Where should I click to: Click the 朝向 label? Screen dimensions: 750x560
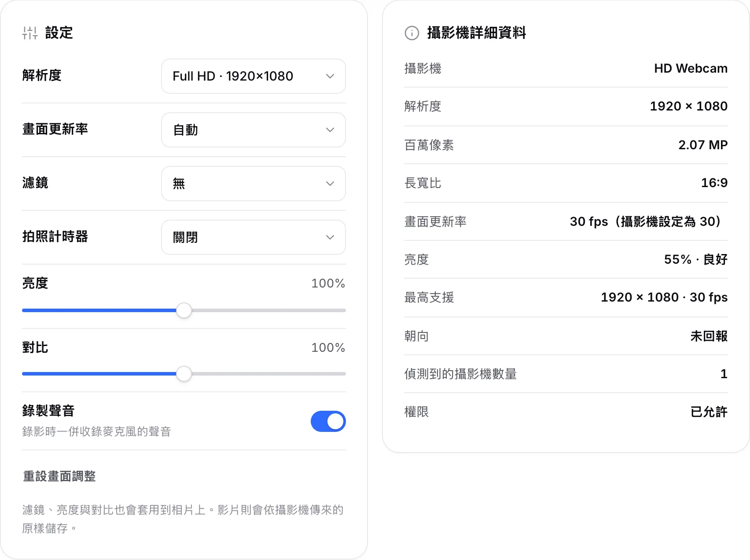[416, 336]
